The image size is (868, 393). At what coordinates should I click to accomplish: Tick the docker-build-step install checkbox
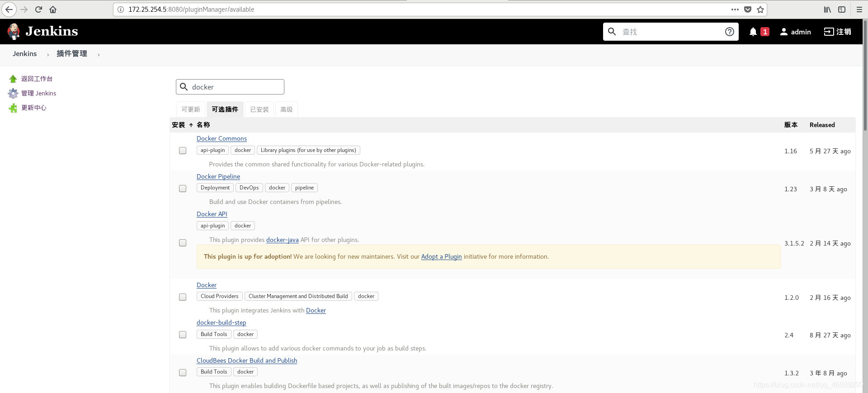coord(183,335)
